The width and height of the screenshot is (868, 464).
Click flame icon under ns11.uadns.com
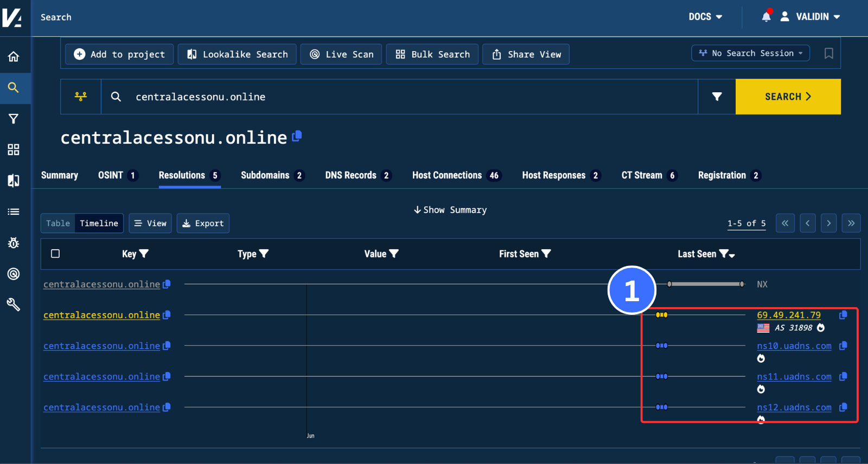tap(761, 389)
